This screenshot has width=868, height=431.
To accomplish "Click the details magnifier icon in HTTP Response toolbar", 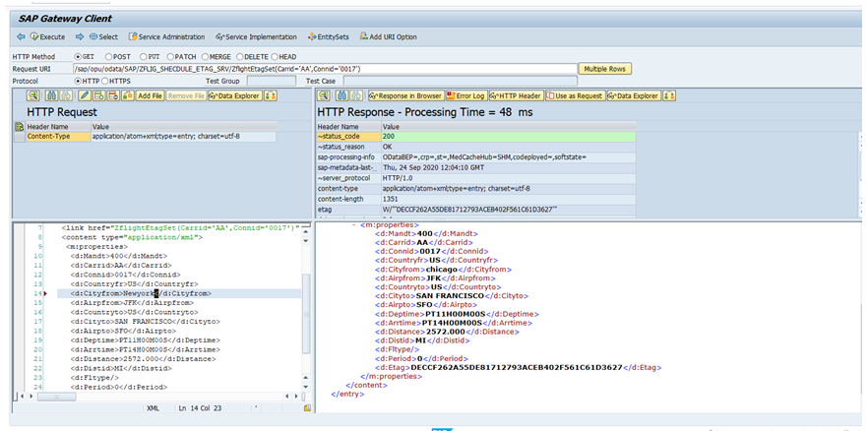I will [x=323, y=95].
